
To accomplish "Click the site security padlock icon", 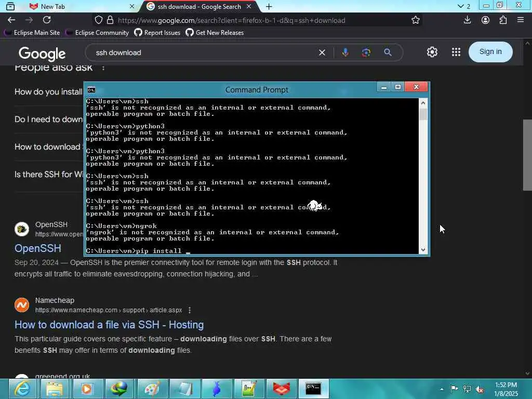I will point(110,20).
